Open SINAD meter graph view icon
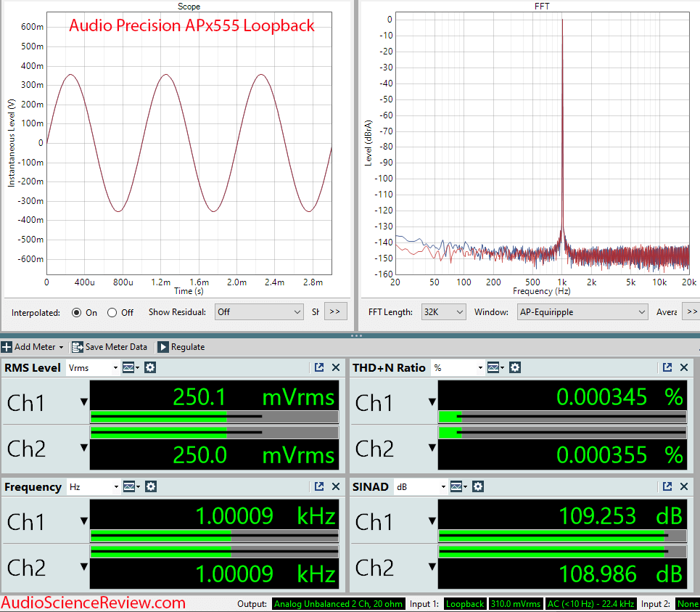 click(456, 486)
